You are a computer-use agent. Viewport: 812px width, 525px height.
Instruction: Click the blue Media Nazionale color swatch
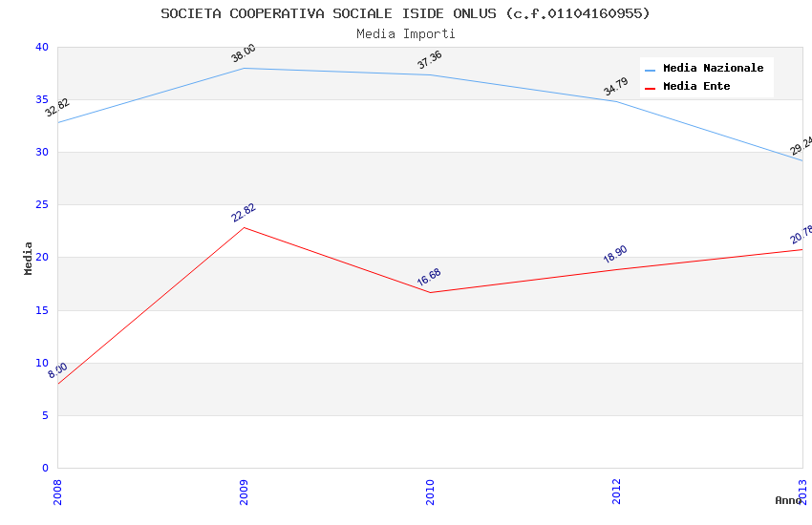click(651, 69)
